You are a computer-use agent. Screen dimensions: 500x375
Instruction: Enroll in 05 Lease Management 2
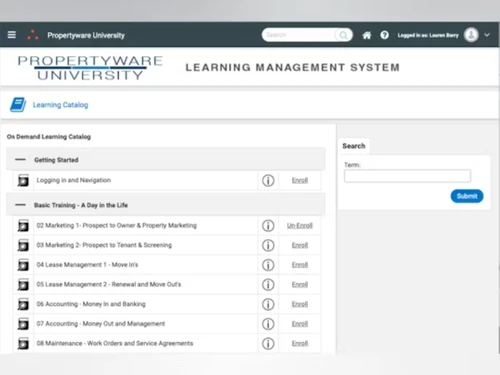[300, 285]
